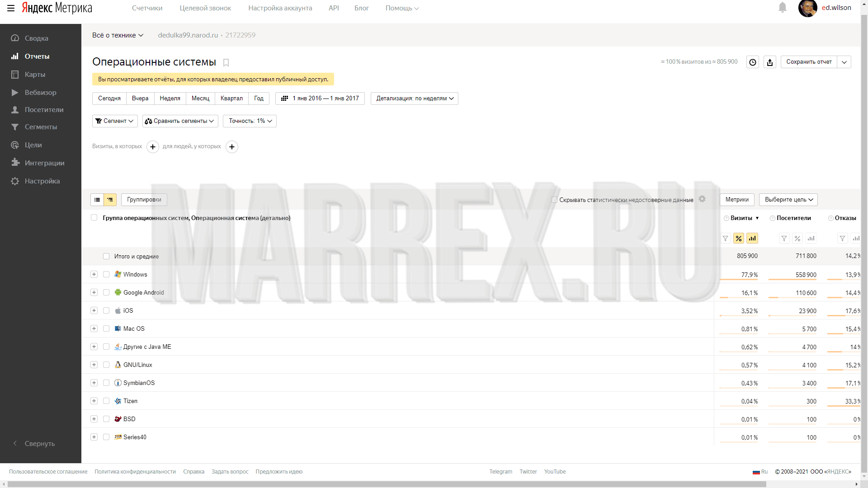Switch language with the Ru flag
The image size is (868, 488).
click(x=760, y=472)
